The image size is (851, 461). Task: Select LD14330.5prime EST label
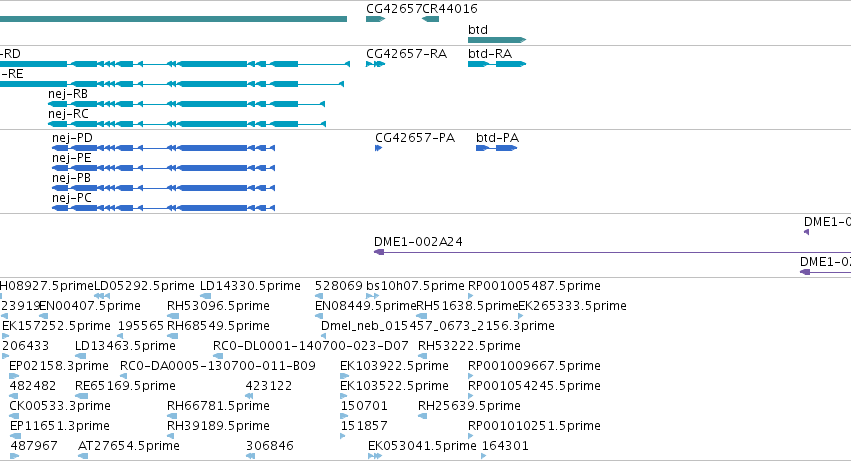(250, 286)
